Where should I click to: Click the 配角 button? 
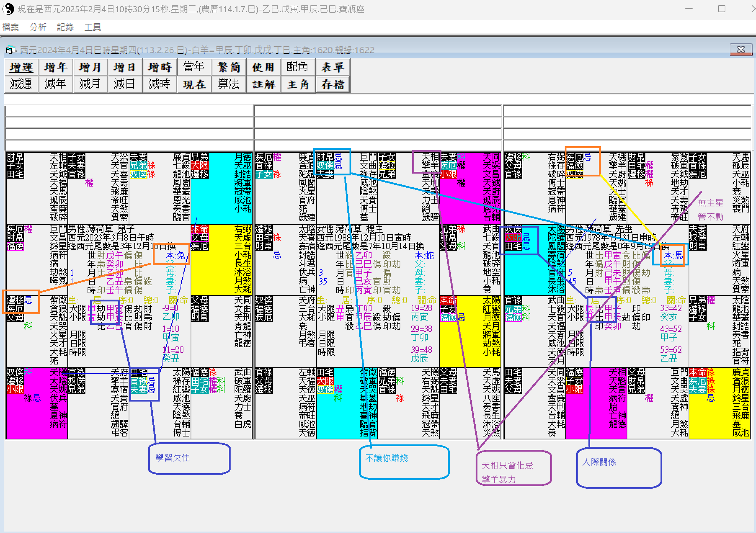click(298, 67)
